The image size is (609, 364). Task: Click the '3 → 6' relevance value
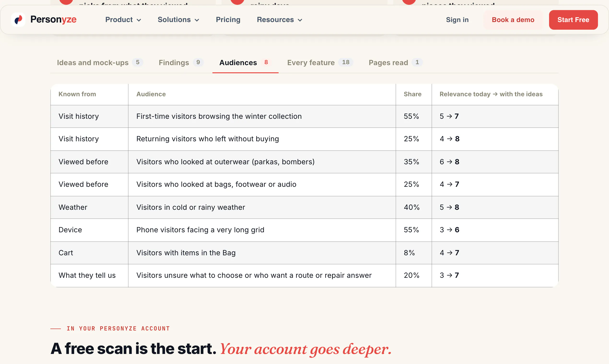point(449,230)
